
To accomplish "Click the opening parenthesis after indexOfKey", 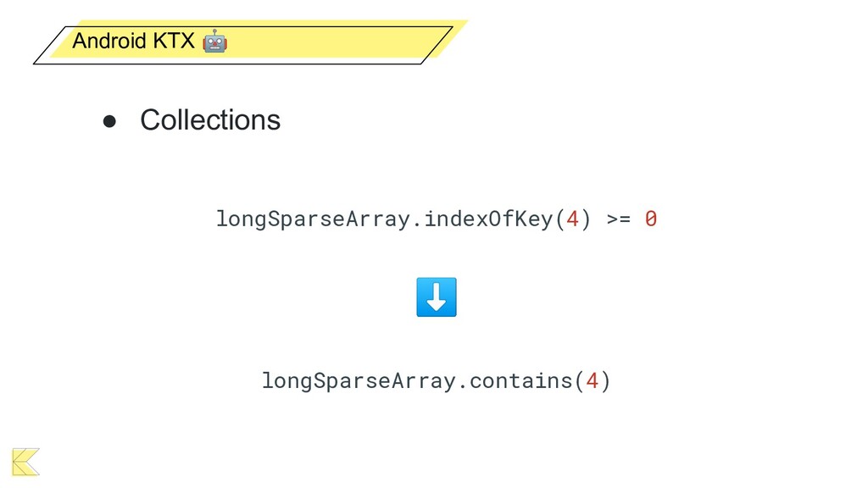I will coord(559,219).
